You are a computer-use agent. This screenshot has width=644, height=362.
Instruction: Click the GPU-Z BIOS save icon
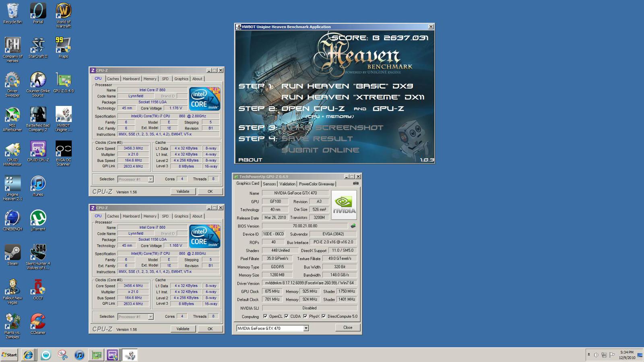pos(353,226)
